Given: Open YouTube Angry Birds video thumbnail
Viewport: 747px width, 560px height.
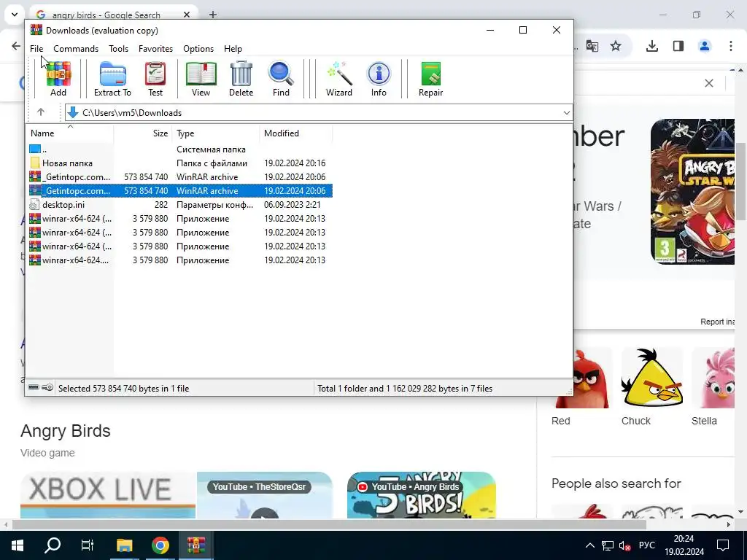Looking at the screenshot, I should (x=421, y=495).
